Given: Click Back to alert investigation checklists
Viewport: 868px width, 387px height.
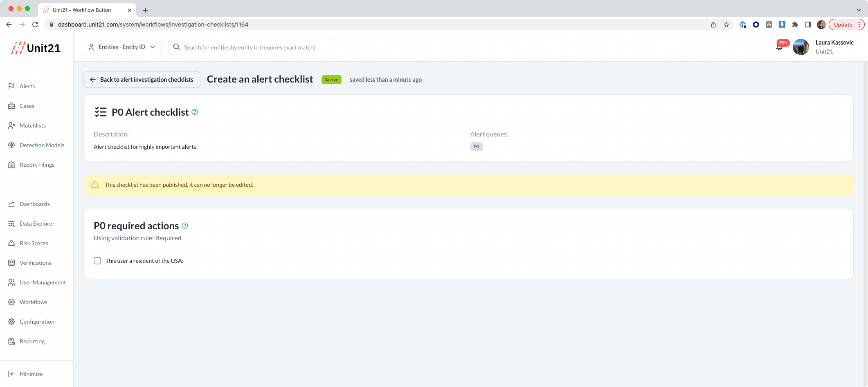Looking at the screenshot, I should point(142,80).
